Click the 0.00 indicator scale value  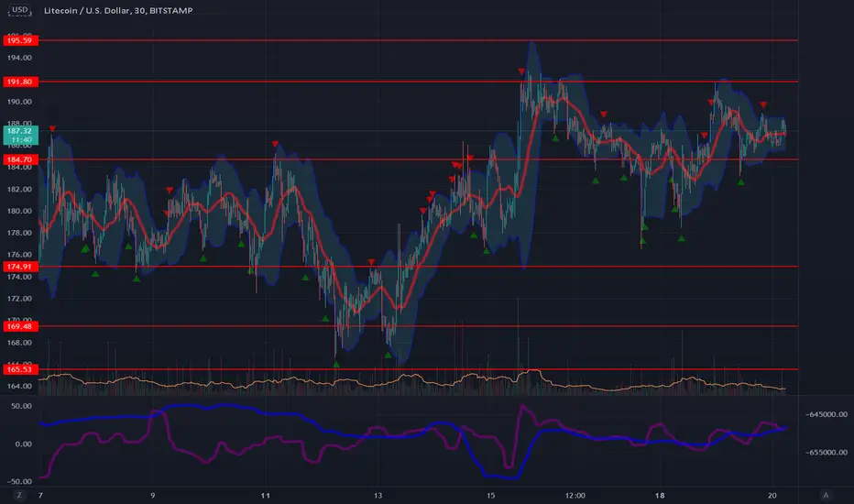point(24,444)
